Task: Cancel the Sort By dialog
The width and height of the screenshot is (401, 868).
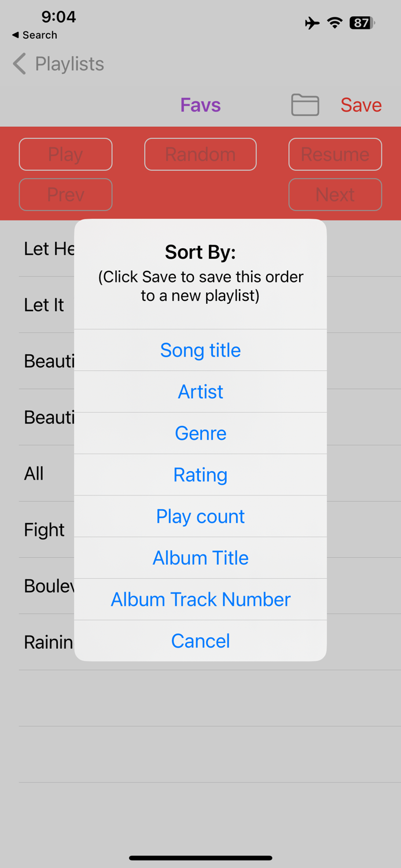Action: [200, 641]
